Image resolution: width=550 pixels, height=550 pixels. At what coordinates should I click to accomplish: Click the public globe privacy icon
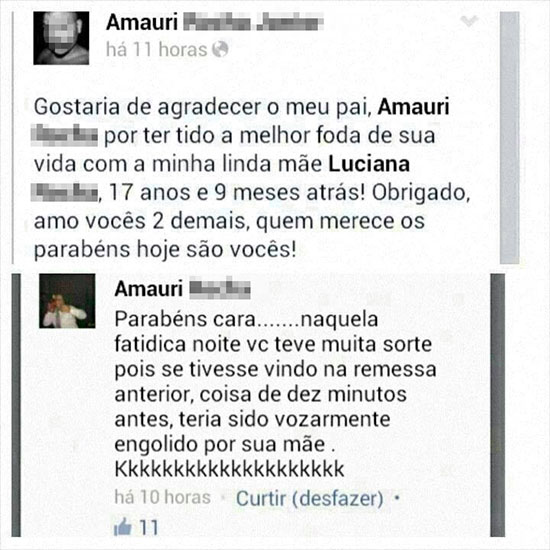tap(220, 49)
